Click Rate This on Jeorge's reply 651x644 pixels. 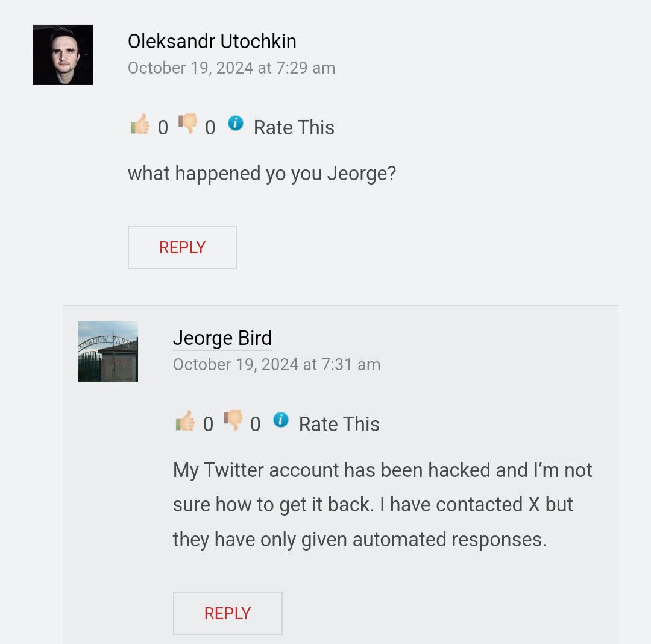pos(339,424)
